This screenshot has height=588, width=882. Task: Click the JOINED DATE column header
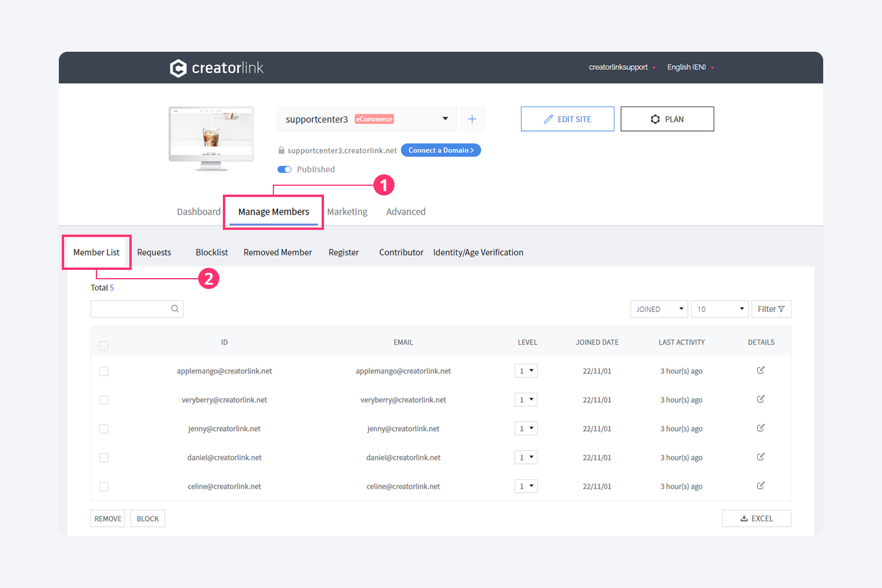[x=597, y=342]
